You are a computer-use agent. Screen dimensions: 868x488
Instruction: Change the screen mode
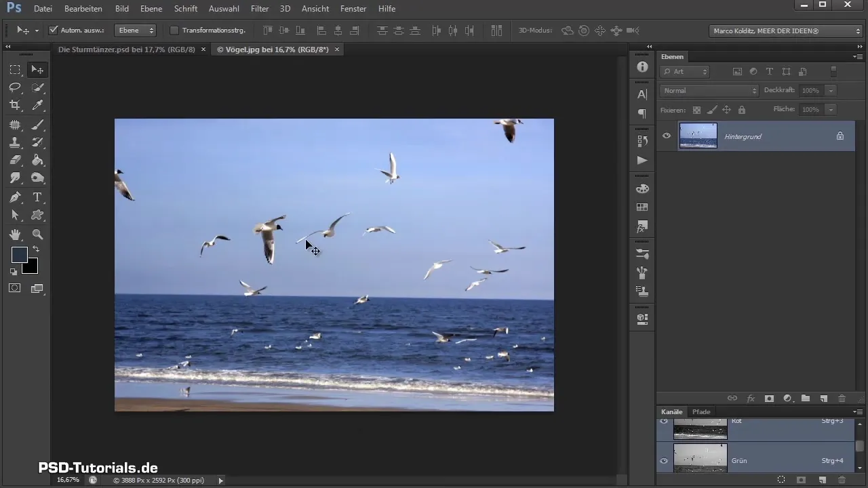[x=37, y=288]
